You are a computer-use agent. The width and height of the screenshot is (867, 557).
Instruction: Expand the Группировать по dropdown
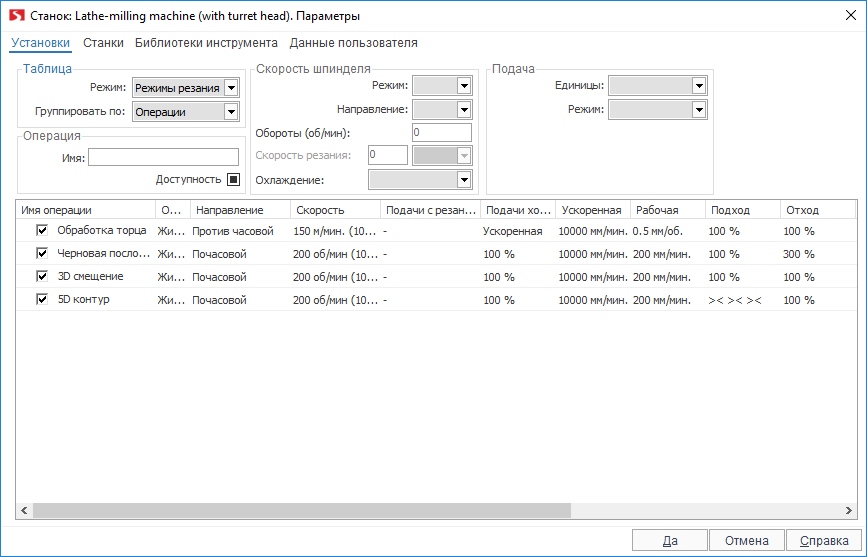232,112
